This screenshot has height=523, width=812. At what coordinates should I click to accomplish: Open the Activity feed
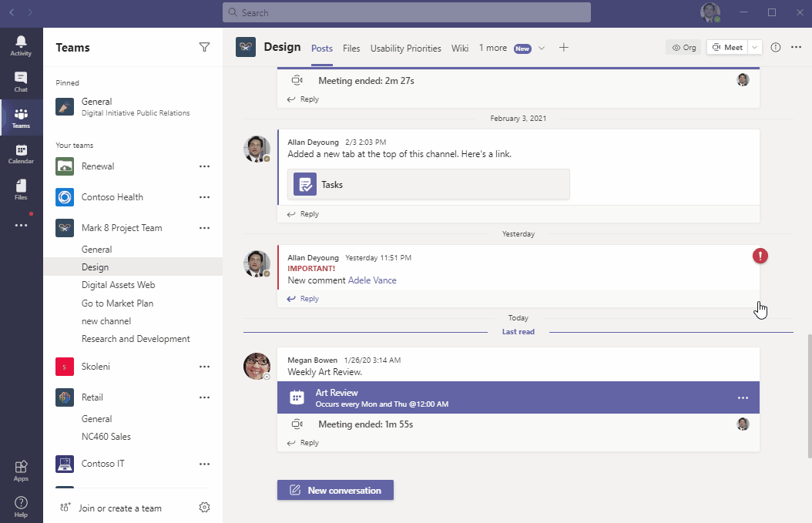21,45
